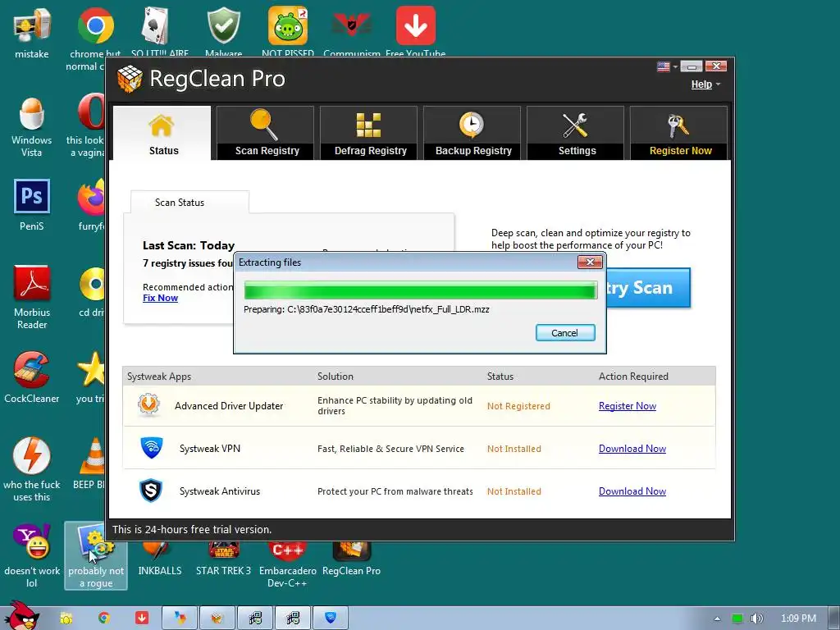This screenshot has width=840, height=630.
Task: Select the yellow star desktop icon
Action: 90,377
